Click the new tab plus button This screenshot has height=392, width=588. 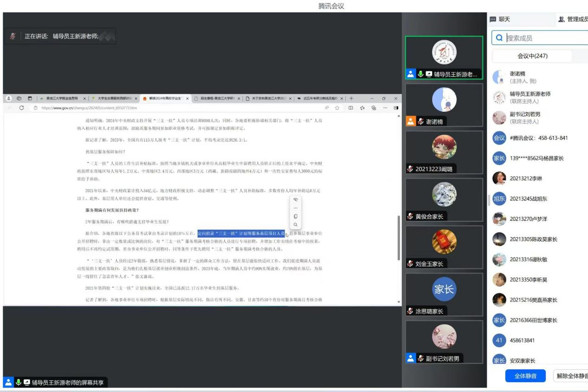(x=351, y=98)
